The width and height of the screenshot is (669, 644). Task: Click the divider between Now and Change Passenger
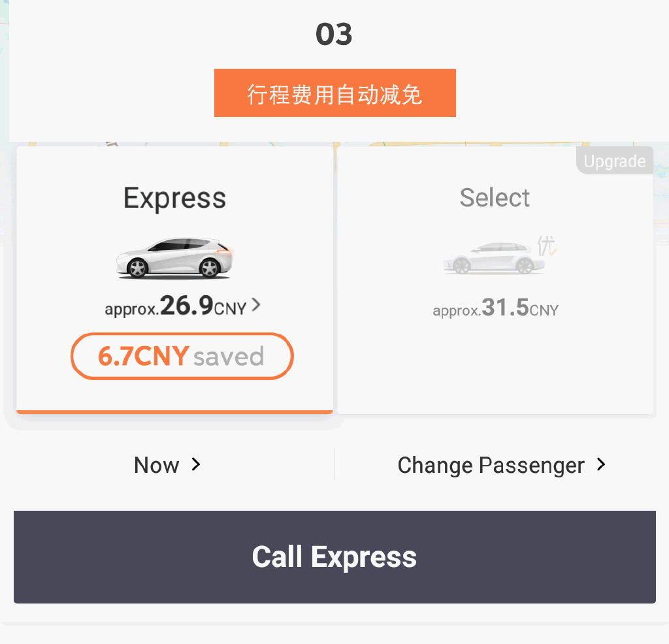(x=334, y=464)
